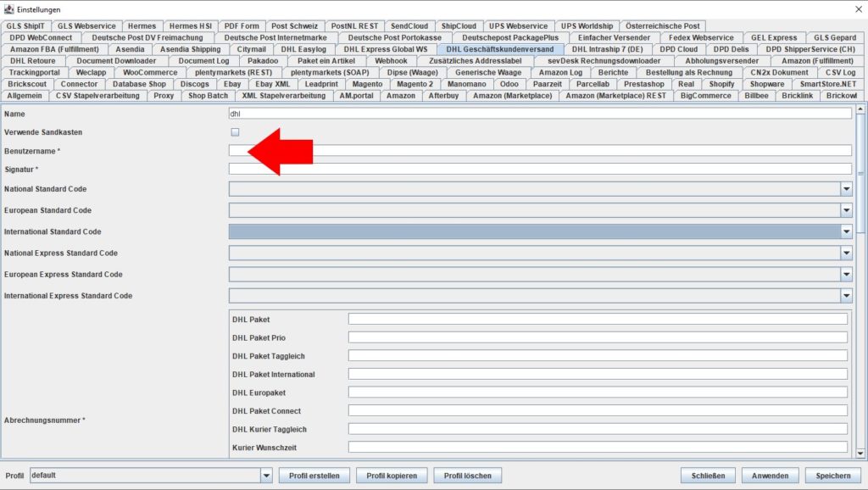Select the BigCommerce tab
This screenshot has width=868, height=490.
(x=706, y=96)
